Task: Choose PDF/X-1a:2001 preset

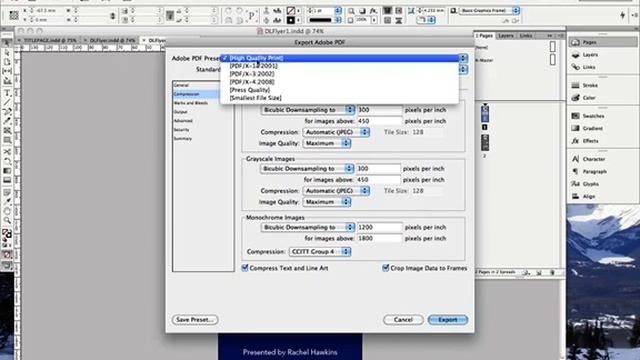Action: click(340, 66)
